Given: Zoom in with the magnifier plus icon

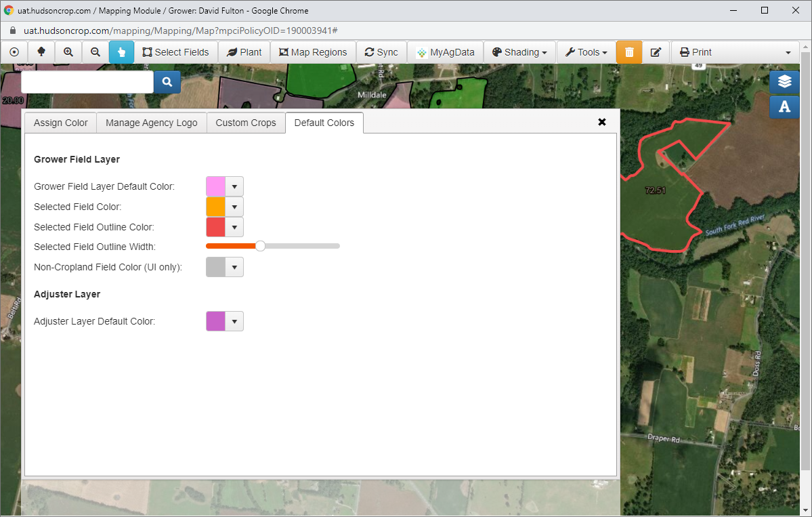Looking at the screenshot, I should pos(68,52).
